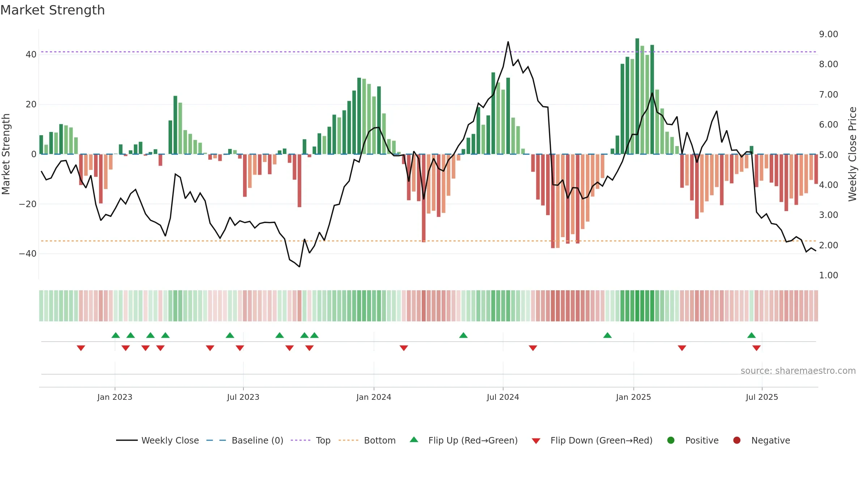Click the source: sharemaestro.com text

pyautogui.click(x=798, y=371)
